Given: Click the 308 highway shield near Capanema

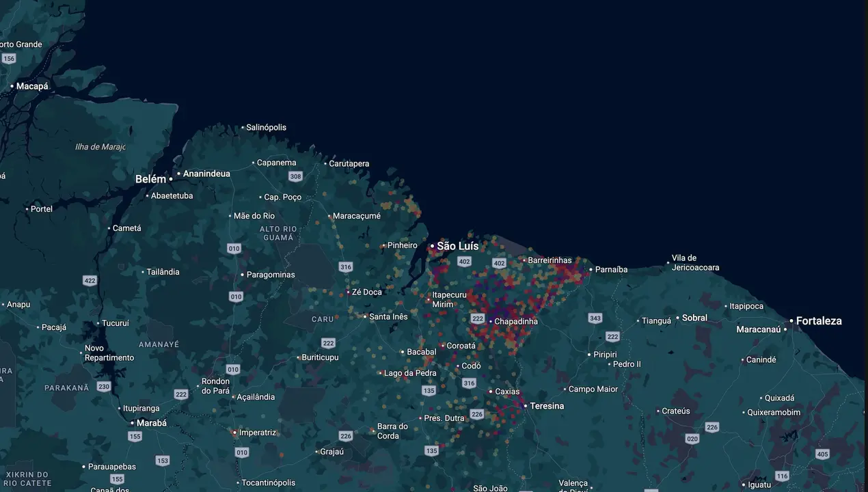Looking at the screenshot, I should point(295,177).
